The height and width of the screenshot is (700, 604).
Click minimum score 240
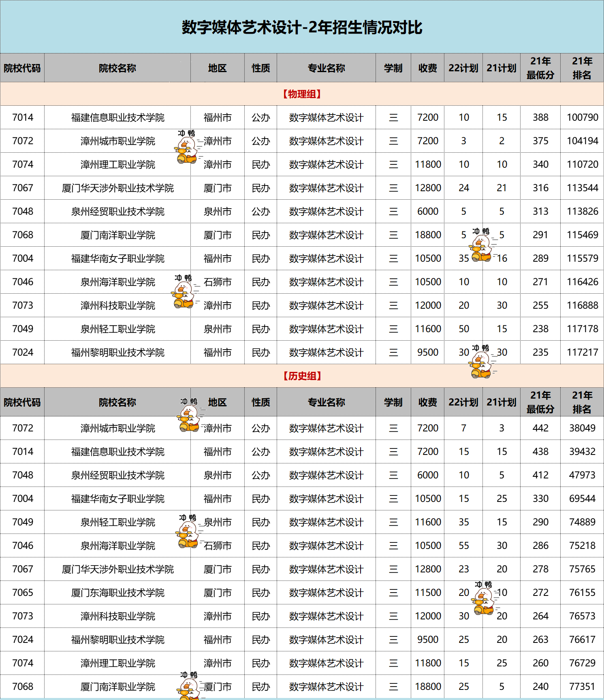click(540, 687)
